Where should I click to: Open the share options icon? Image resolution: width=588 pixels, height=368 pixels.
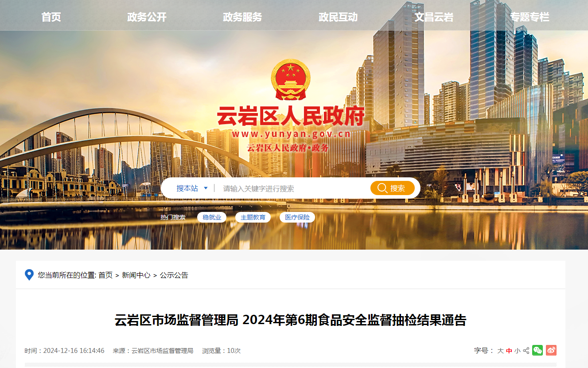(526, 351)
